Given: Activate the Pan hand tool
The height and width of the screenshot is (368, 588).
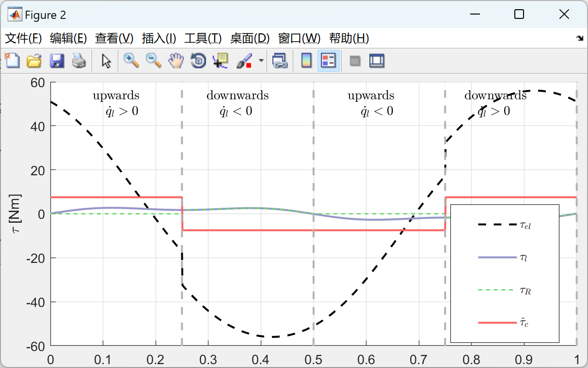Looking at the screenshot, I should tap(176, 61).
